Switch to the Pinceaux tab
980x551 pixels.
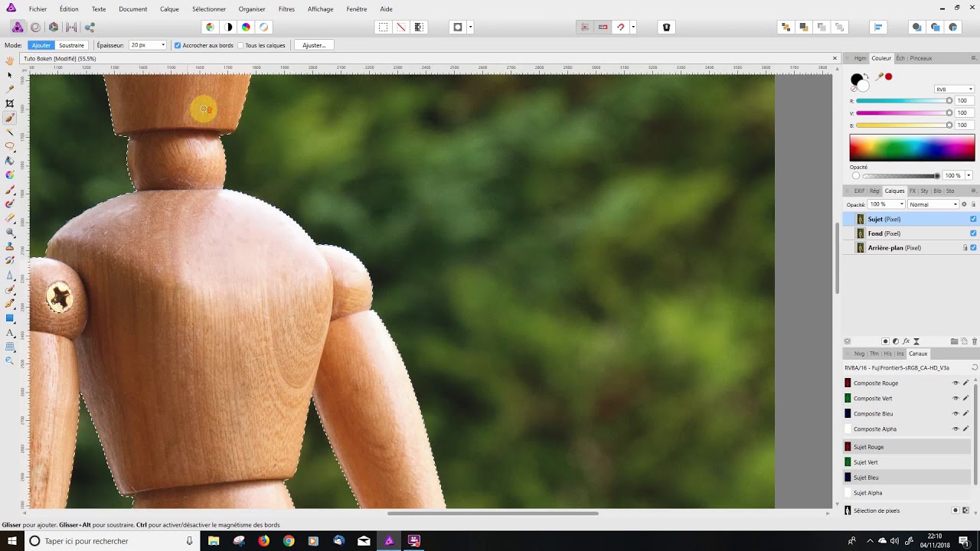pos(921,58)
